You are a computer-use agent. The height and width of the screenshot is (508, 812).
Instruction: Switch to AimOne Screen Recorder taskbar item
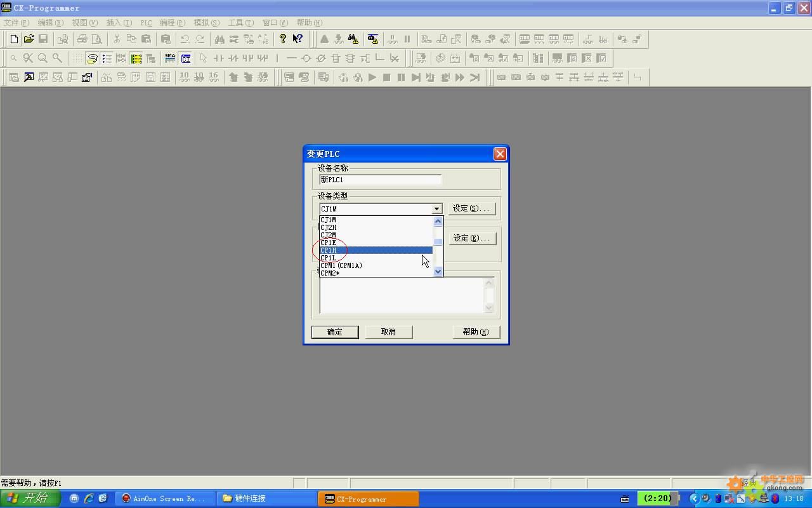point(166,498)
